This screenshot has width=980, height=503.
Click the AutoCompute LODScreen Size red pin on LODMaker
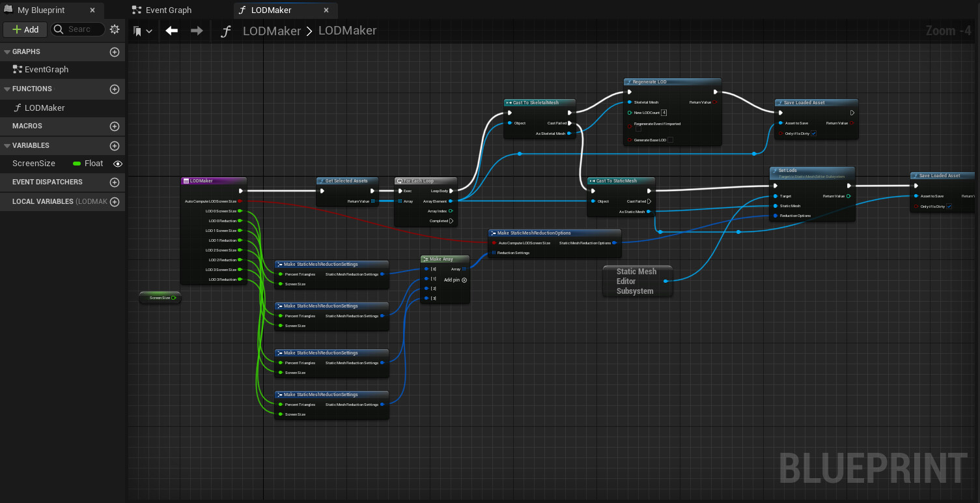point(240,201)
